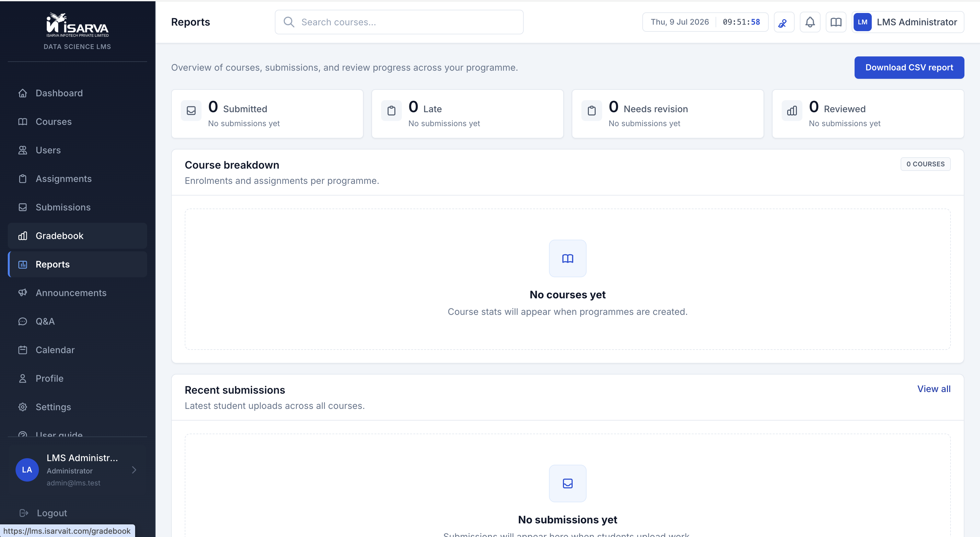
Task: Click the pen tool icon beside clock
Action: (784, 22)
